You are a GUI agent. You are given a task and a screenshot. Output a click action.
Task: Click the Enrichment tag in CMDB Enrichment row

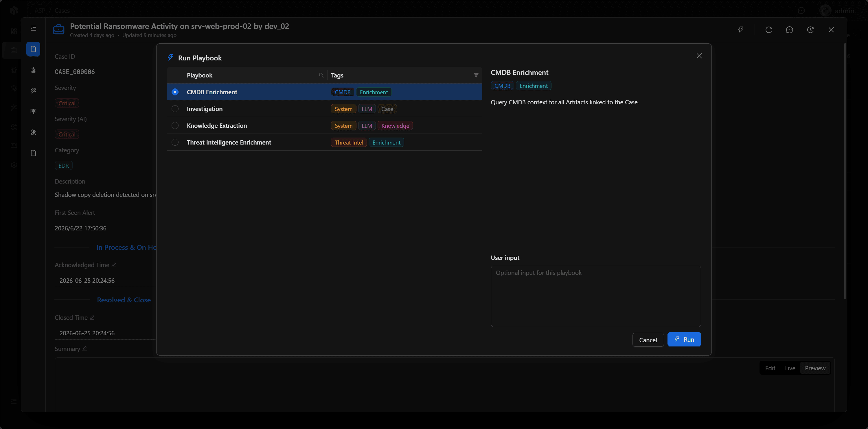[x=374, y=92]
